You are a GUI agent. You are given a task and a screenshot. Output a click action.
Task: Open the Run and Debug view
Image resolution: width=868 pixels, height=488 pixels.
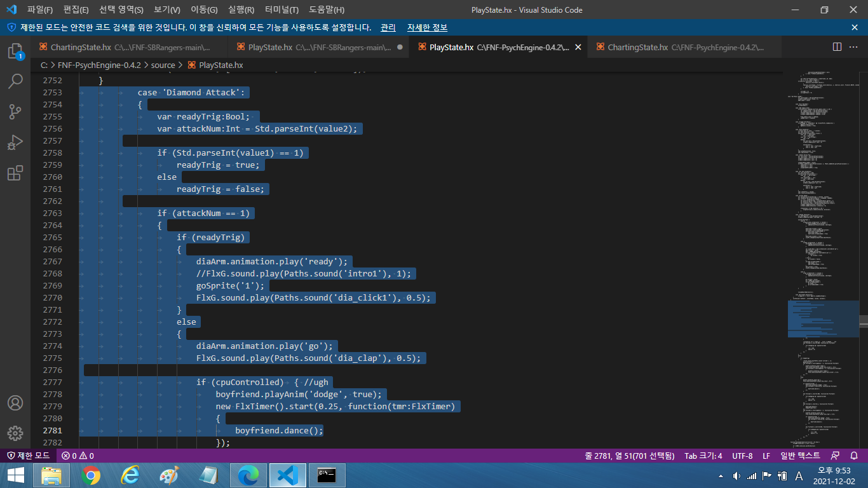click(x=15, y=142)
